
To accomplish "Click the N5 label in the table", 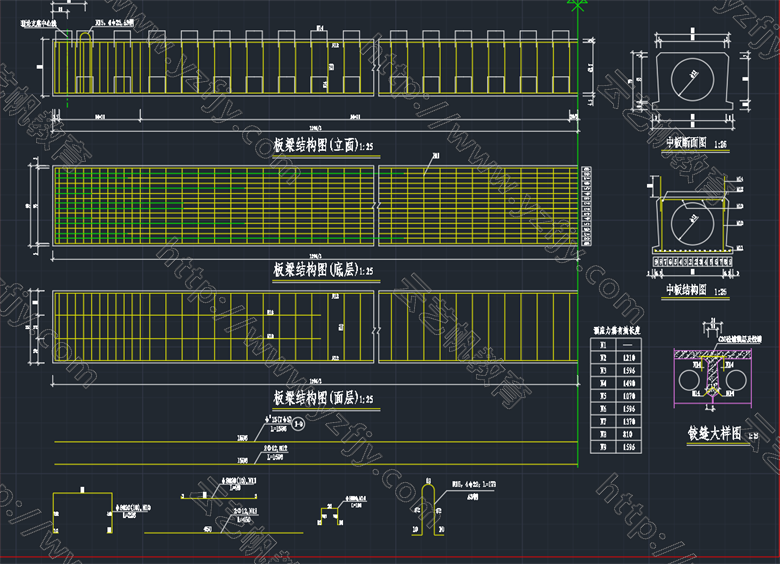I will click(x=603, y=396).
